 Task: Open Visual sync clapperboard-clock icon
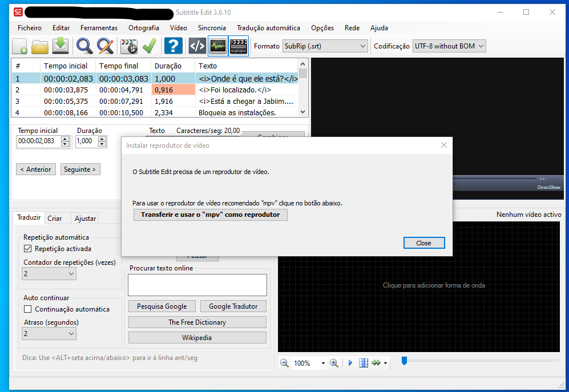(129, 46)
